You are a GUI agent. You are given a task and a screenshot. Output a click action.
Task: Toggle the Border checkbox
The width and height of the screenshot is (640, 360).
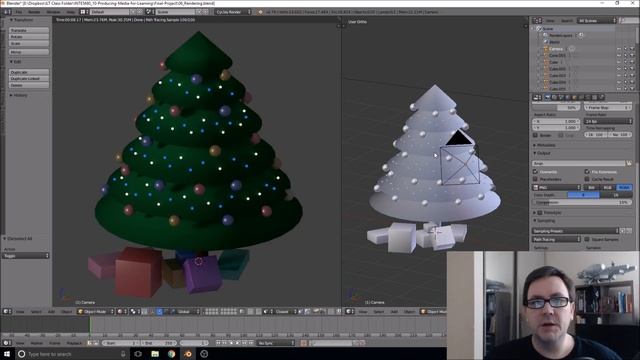[x=535, y=135]
